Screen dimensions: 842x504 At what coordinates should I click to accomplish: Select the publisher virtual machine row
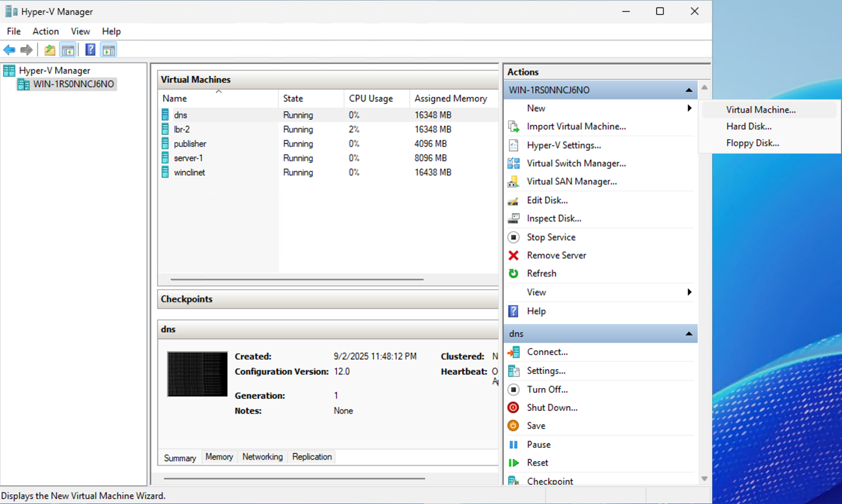click(328, 144)
